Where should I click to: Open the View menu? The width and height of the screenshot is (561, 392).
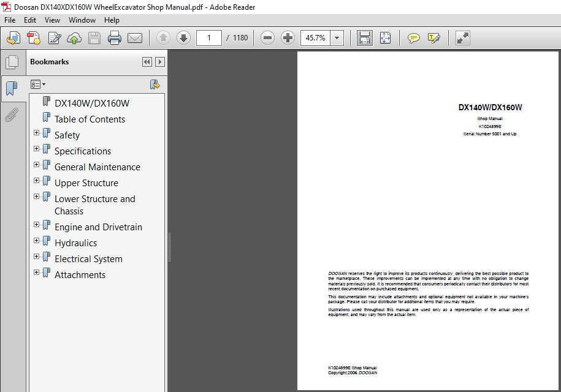(52, 20)
